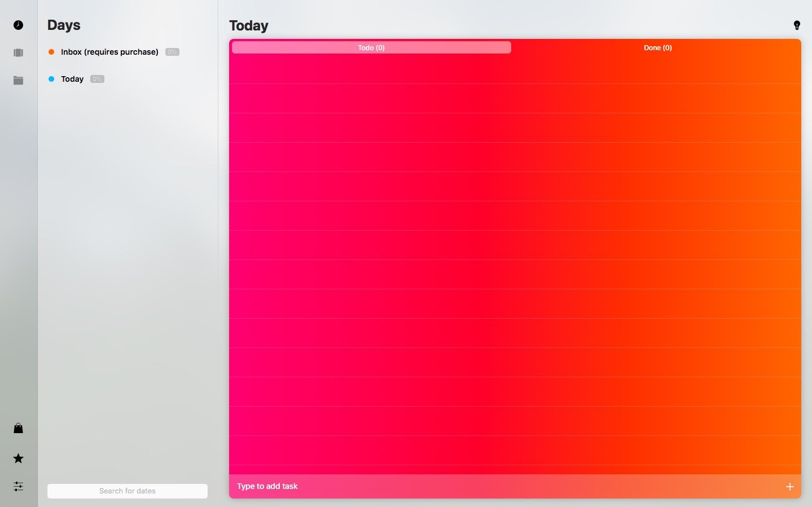Open the shopping bag purchase icon
812x507 pixels.
click(x=18, y=428)
